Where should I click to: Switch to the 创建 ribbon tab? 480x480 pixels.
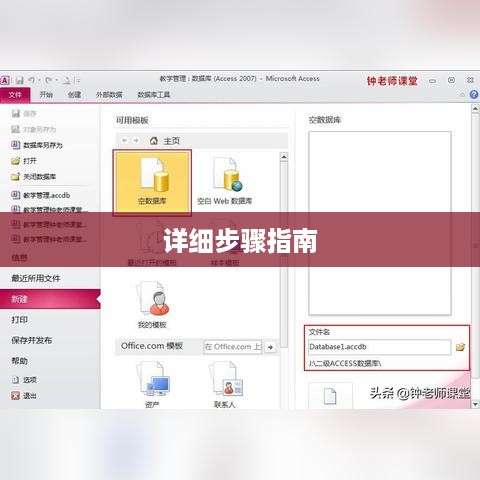[74, 95]
